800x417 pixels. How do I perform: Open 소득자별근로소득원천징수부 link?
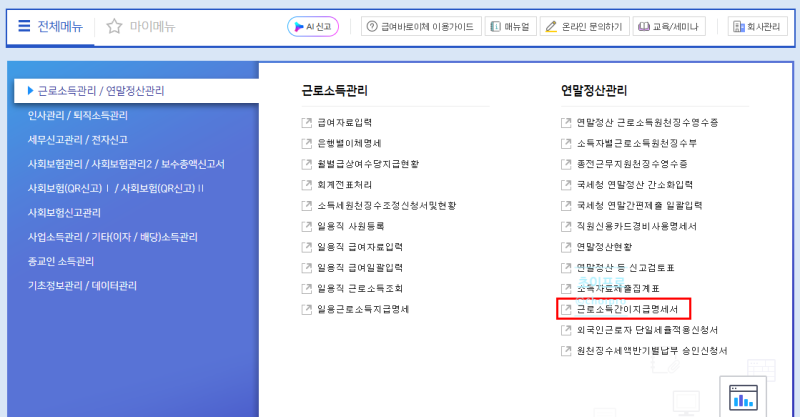point(637,143)
